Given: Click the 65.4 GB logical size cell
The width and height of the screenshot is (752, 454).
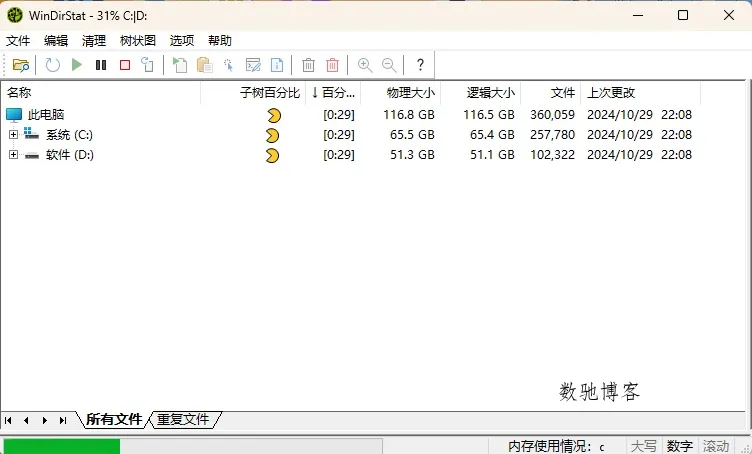Looking at the screenshot, I should [x=492, y=135].
